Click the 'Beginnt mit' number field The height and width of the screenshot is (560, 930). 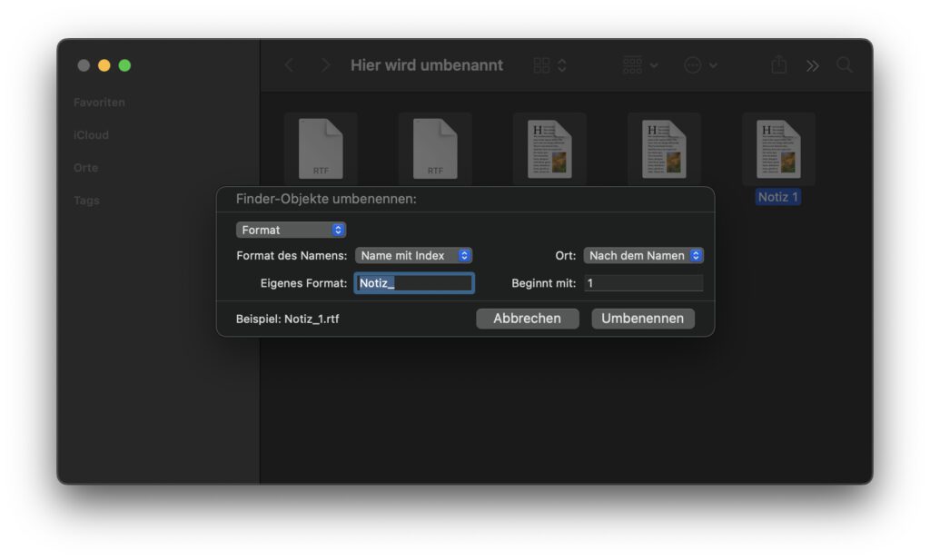coord(643,283)
